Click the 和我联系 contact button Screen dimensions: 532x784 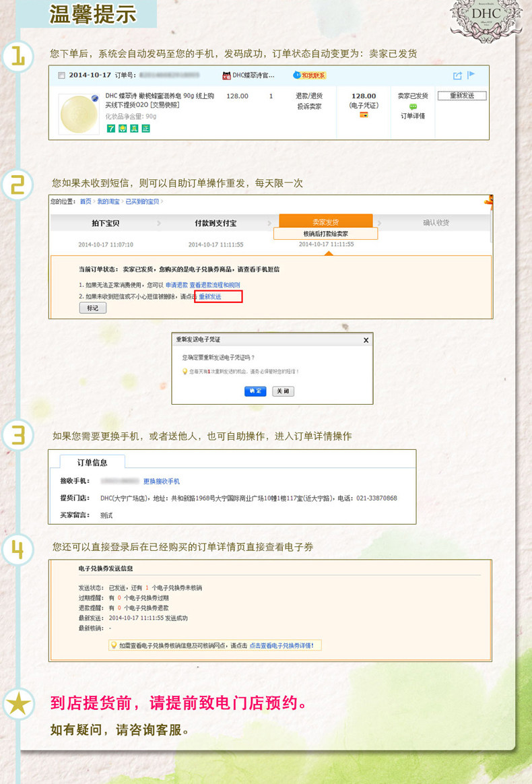click(x=310, y=75)
